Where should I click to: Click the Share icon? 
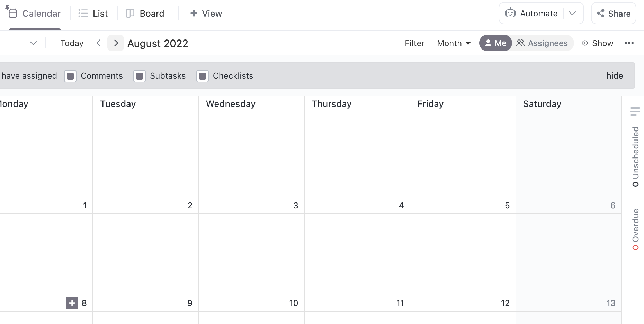point(601,13)
